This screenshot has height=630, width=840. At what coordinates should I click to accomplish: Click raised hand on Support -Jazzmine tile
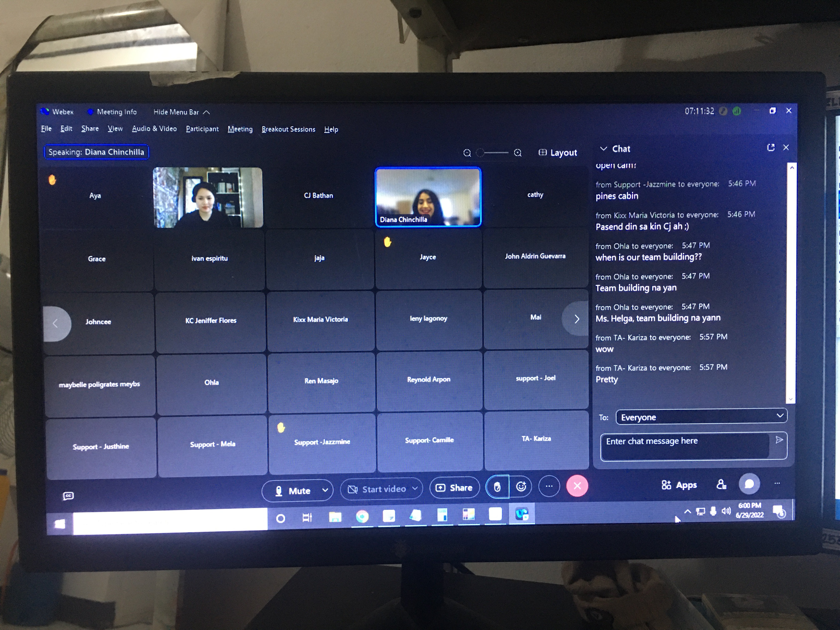point(281,427)
